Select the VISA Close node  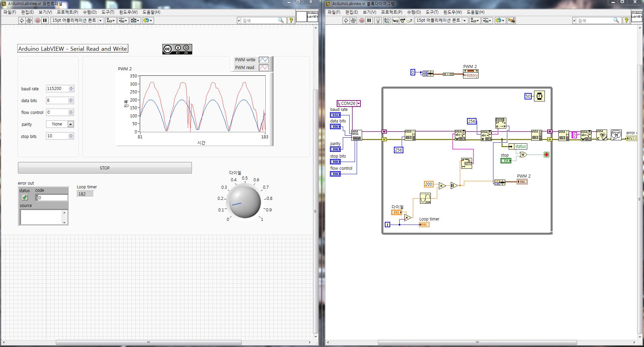click(601, 135)
